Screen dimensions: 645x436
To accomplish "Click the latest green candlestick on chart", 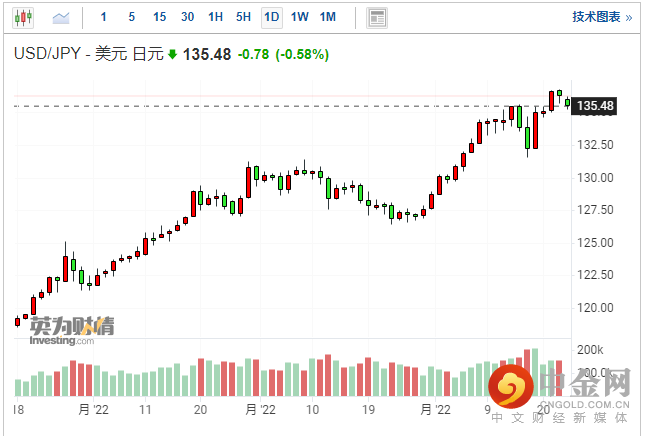I will pos(568,101).
